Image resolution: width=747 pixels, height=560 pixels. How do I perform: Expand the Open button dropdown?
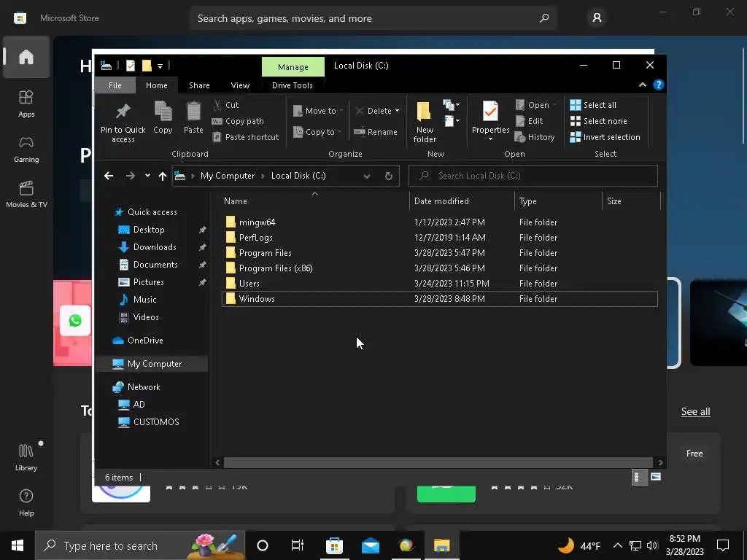click(554, 105)
